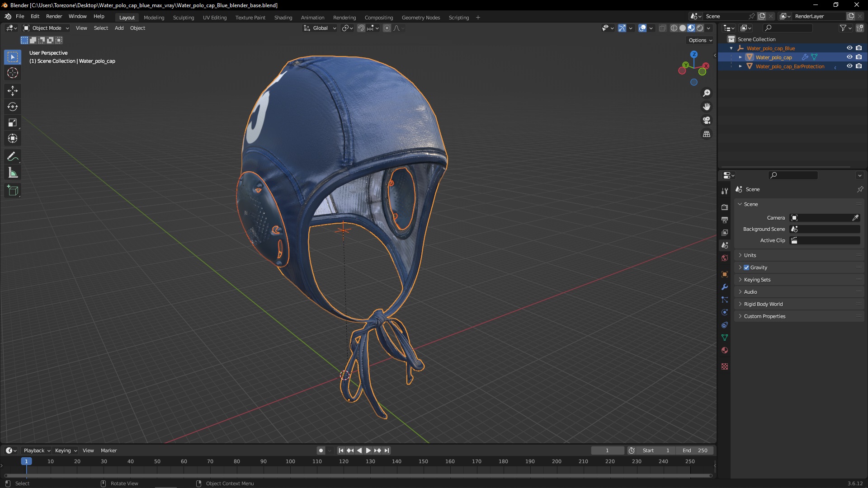The image size is (868, 488).
Task: Open the viewport Add menu
Action: pyautogui.click(x=119, y=28)
